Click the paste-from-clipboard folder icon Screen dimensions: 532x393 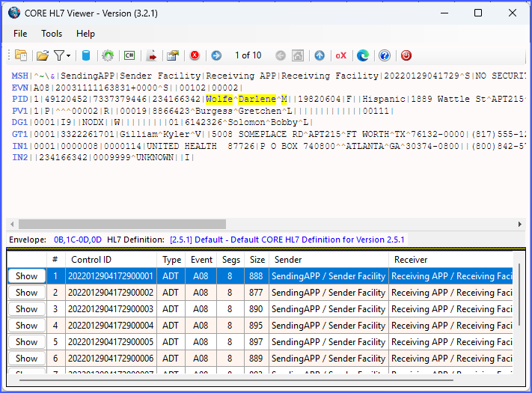click(21, 55)
